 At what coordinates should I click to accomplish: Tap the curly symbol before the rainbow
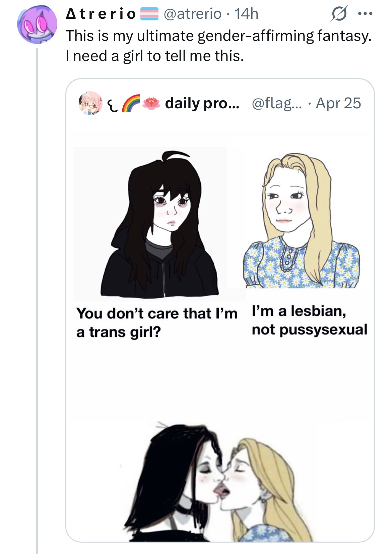[x=111, y=104]
